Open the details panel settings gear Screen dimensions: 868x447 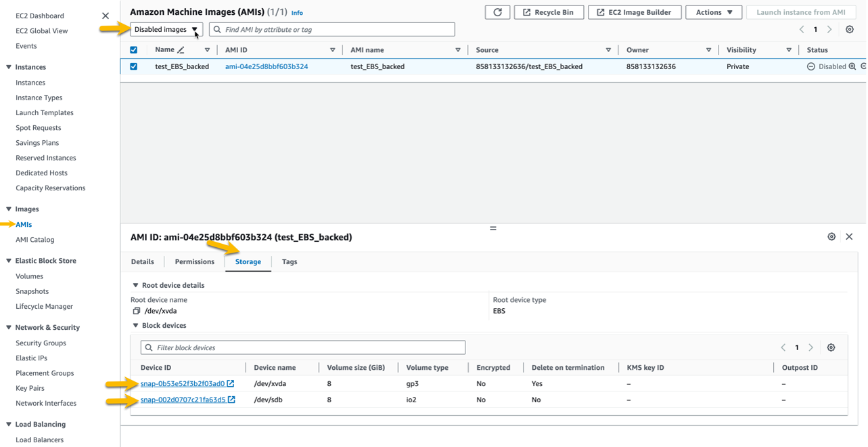[831, 236]
